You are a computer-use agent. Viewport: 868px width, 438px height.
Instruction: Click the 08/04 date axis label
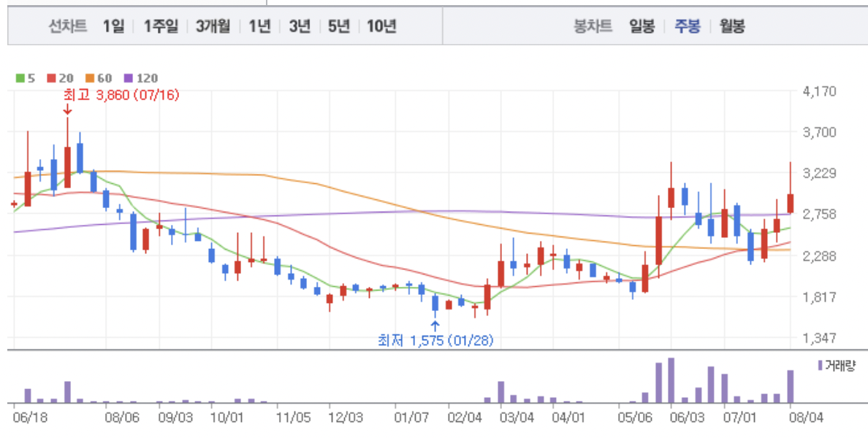[806, 418]
